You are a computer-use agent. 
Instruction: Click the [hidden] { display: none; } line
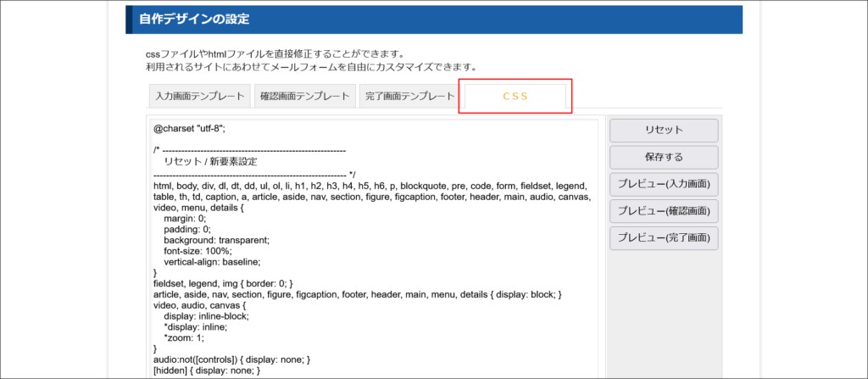click(x=207, y=371)
